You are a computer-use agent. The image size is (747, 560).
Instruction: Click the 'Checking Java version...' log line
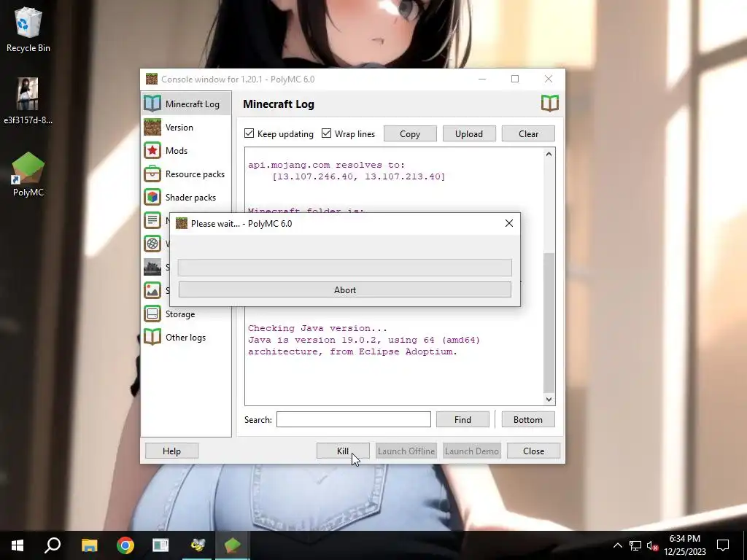click(317, 328)
